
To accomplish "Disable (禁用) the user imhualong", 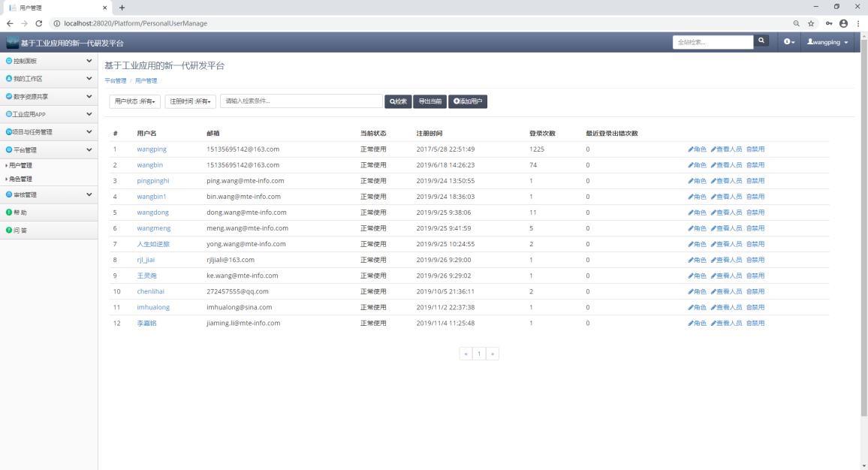I will [755, 307].
